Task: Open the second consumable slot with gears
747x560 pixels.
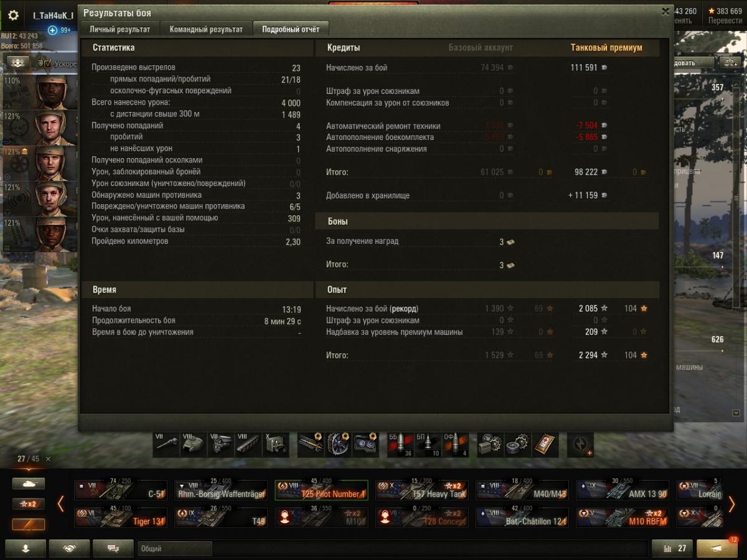Action: [x=517, y=445]
